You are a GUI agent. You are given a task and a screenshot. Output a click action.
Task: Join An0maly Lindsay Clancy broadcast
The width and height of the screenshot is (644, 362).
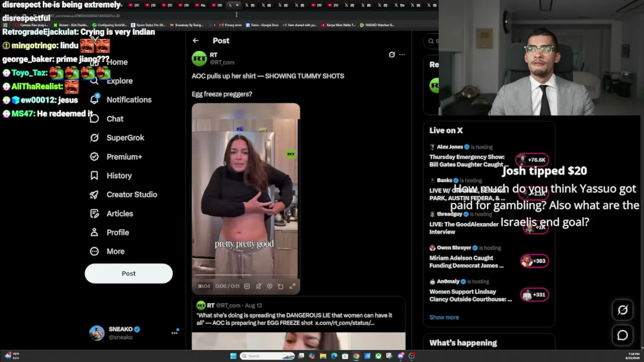click(489, 291)
